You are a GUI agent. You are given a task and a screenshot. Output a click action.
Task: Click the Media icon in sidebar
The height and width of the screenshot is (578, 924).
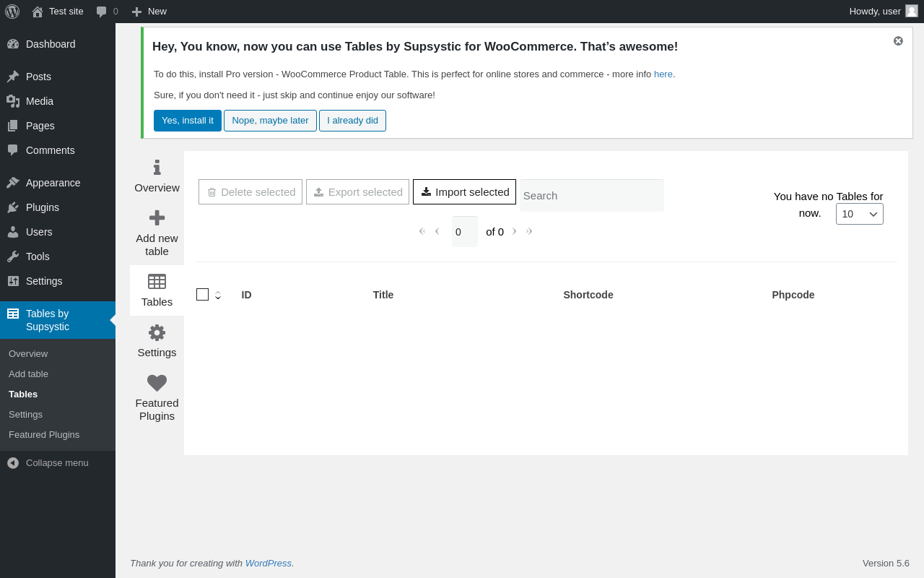tap(13, 101)
